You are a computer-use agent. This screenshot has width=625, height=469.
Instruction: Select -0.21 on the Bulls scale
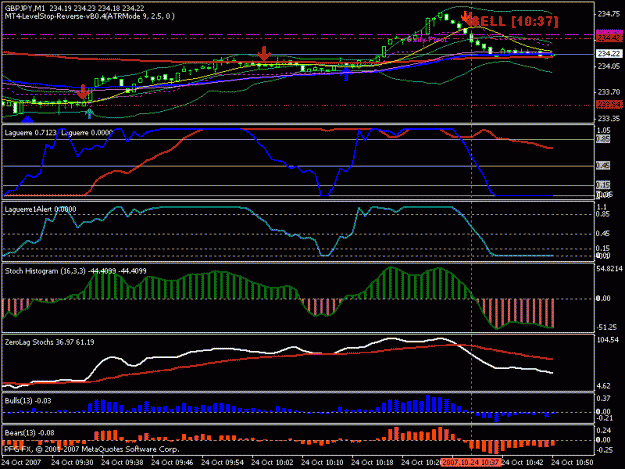coord(605,418)
